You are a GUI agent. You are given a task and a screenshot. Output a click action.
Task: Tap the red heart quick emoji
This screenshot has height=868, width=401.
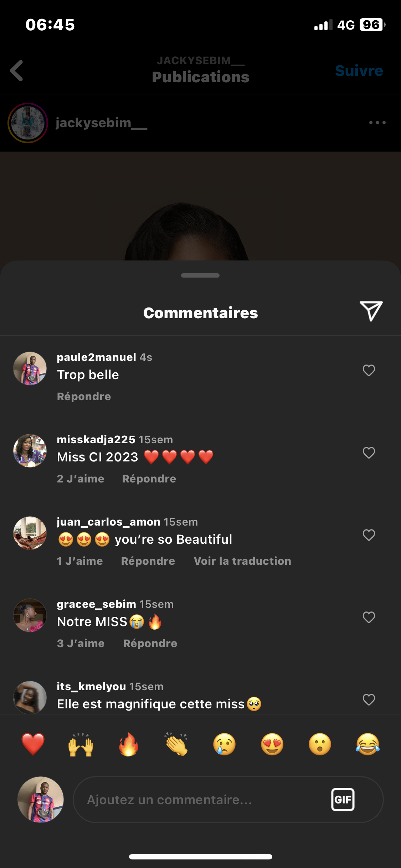pos(33,744)
